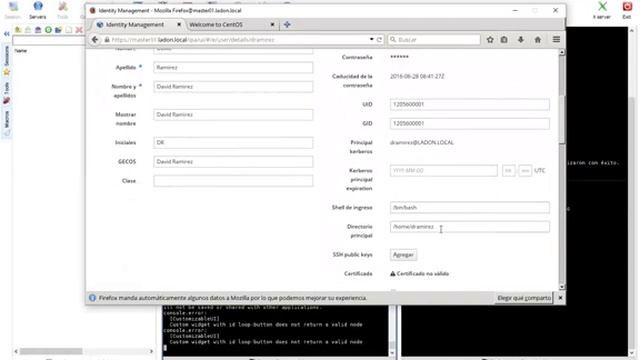Screen dimensions: 640x360
Task: Go to Firefox home page icon
Action: pyautogui.click(x=538, y=40)
